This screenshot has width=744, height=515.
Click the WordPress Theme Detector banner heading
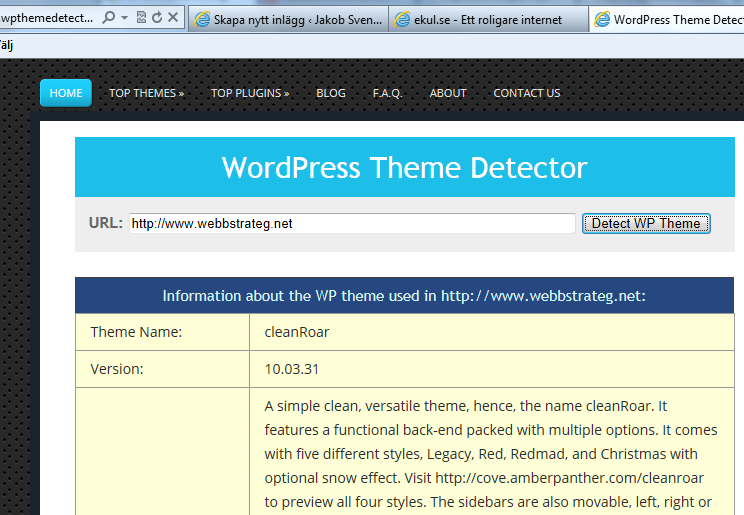(405, 168)
